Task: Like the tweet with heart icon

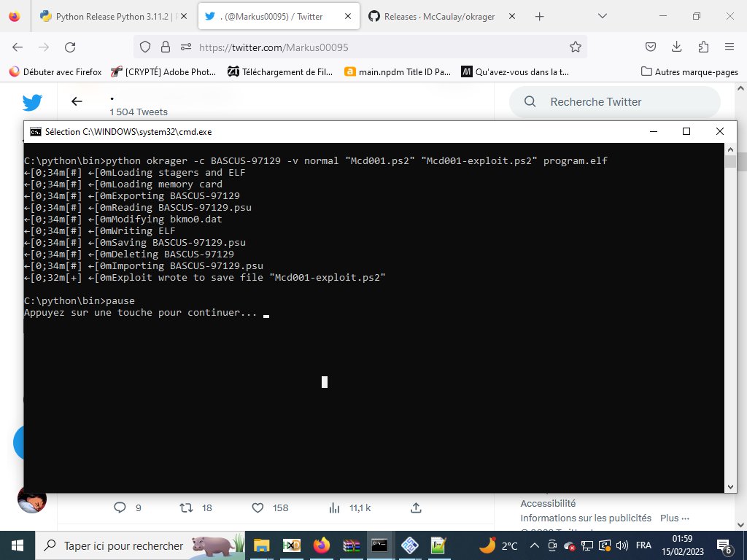Action: click(x=258, y=507)
